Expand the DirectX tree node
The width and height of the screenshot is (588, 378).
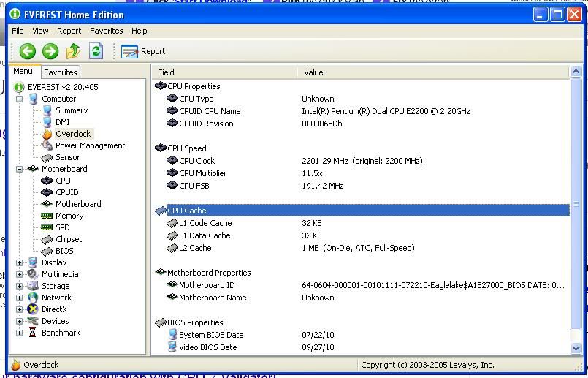19,310
